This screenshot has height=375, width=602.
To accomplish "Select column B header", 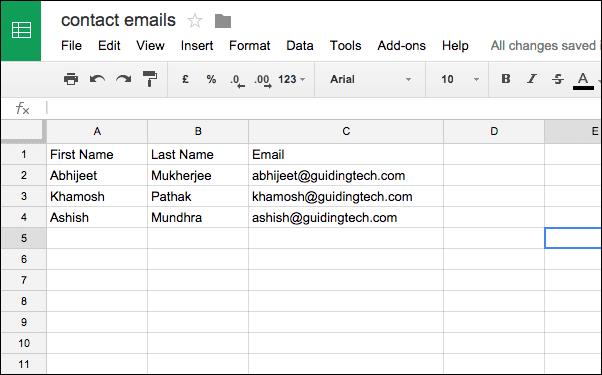I will [198, 132].
